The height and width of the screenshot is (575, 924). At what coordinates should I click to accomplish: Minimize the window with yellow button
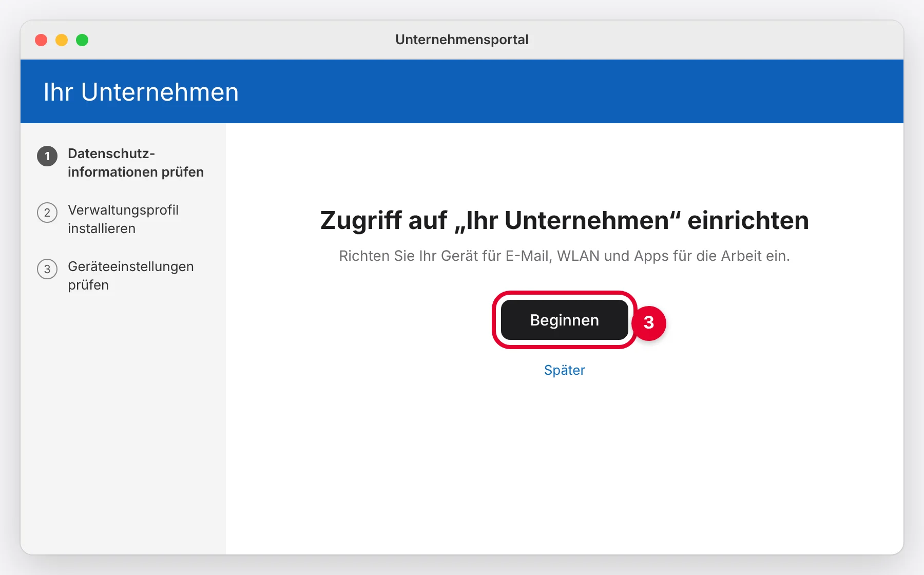point(62,40)
